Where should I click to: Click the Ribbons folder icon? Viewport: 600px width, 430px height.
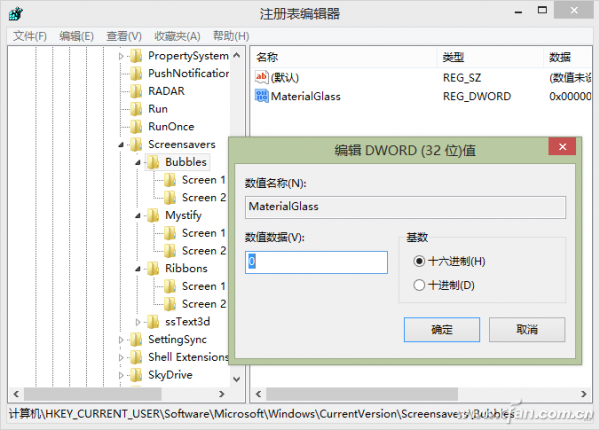click(x=153, y=269)
